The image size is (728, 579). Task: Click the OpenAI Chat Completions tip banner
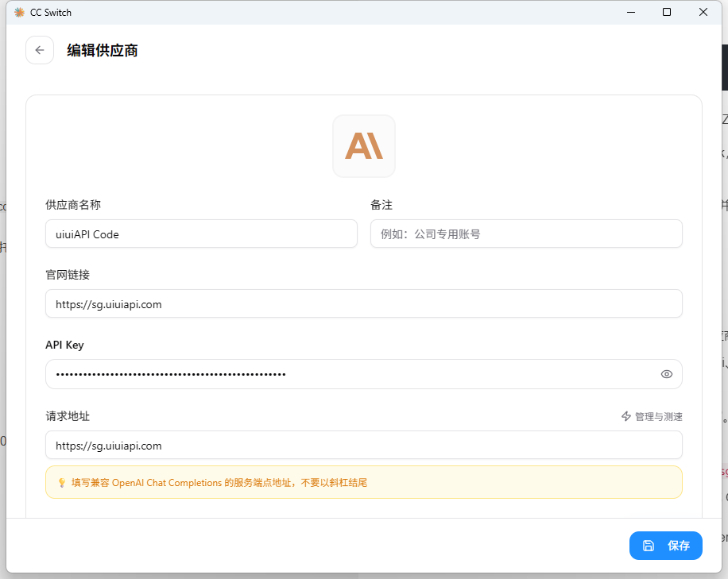pos(363,482)
